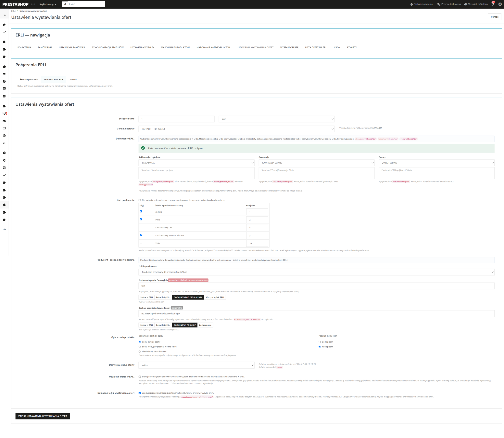
Task: Select 'nie dodawaj cech do opisu' radio
Action: [x=140, y=352]
